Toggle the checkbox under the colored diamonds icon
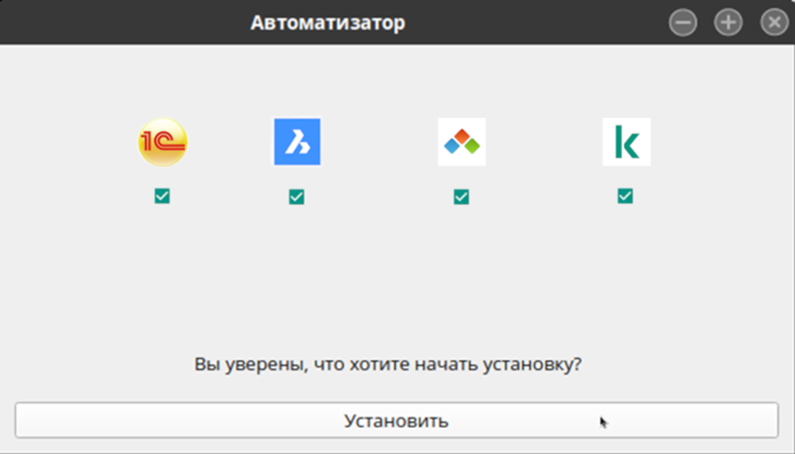This screenshot has width=795, height=454. click(461, 196)
